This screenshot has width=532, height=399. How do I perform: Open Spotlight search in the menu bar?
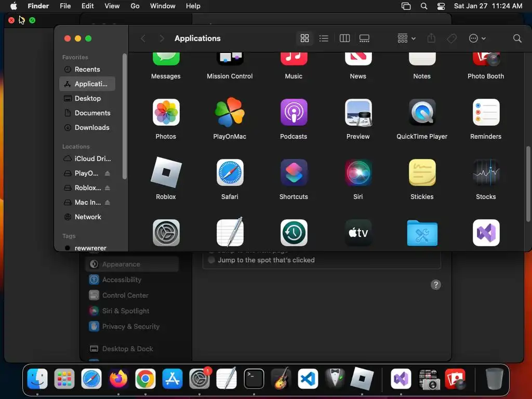[424, 6]
